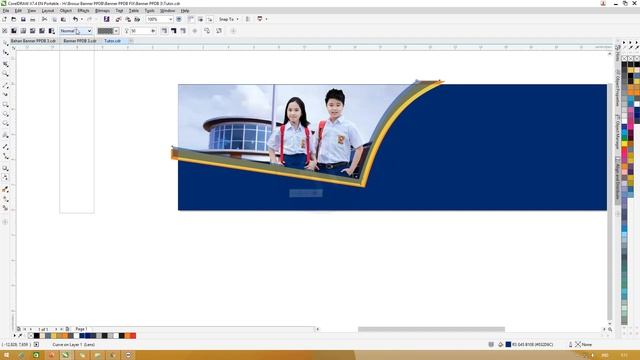Select the Connector tool in toolbox
Image resolution: width=640 pixels, height=360 pixels.
pyautogui.click(x=5, y=156)
